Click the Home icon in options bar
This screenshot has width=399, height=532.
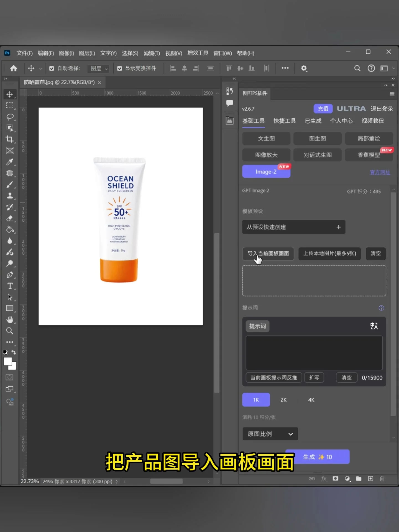[14, 68]
